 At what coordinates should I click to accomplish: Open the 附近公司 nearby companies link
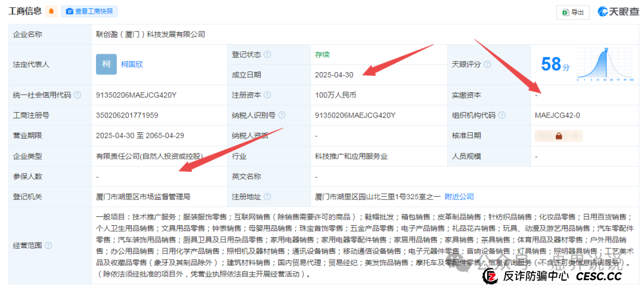(459, 197)
